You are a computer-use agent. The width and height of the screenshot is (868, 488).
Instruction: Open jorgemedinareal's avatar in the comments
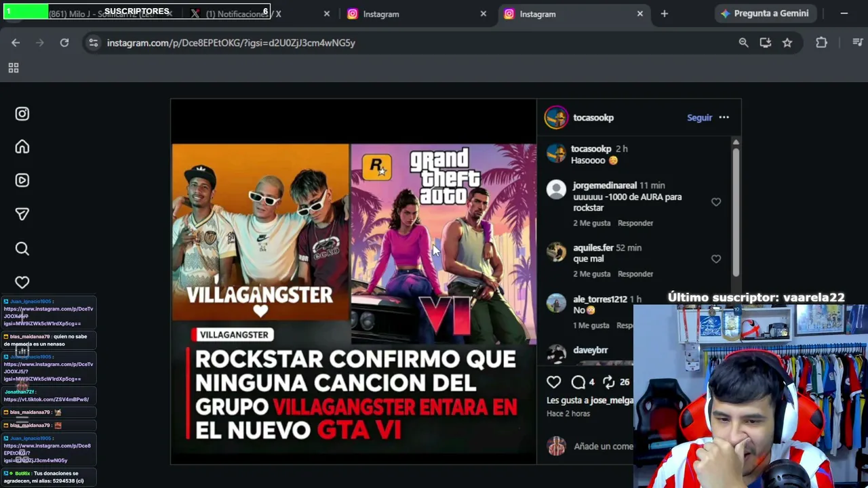556,190
